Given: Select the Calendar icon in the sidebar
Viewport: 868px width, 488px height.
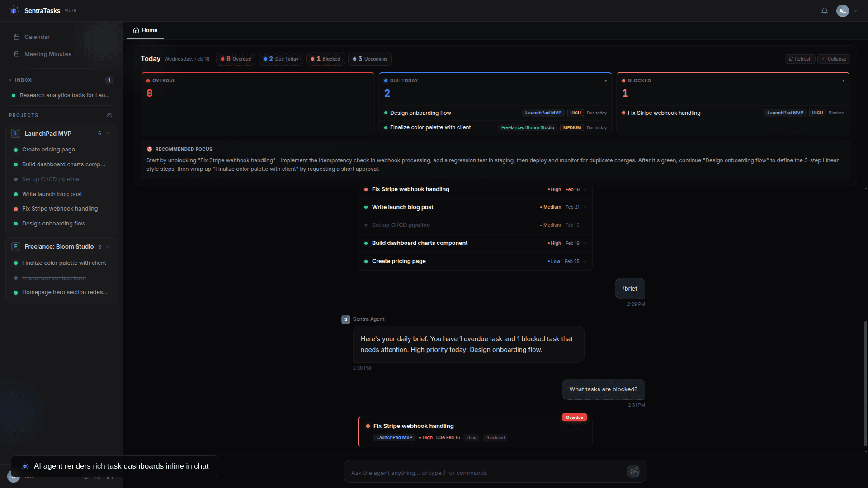Looking at the screenshot, I should 17,37.
